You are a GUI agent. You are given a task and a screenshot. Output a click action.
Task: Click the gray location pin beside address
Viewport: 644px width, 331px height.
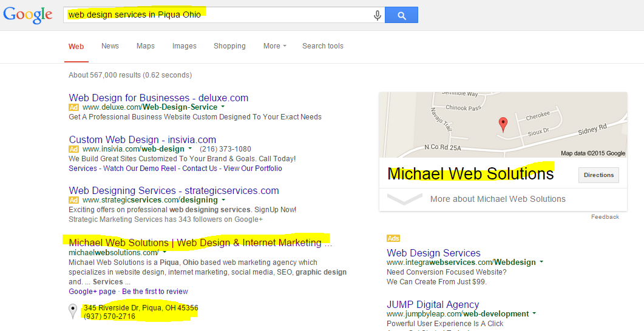click(73, 312)
